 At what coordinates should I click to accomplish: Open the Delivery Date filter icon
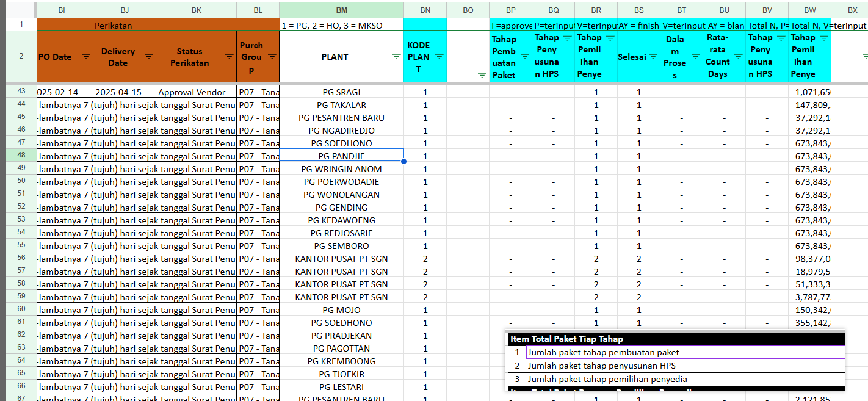point(148,56)
